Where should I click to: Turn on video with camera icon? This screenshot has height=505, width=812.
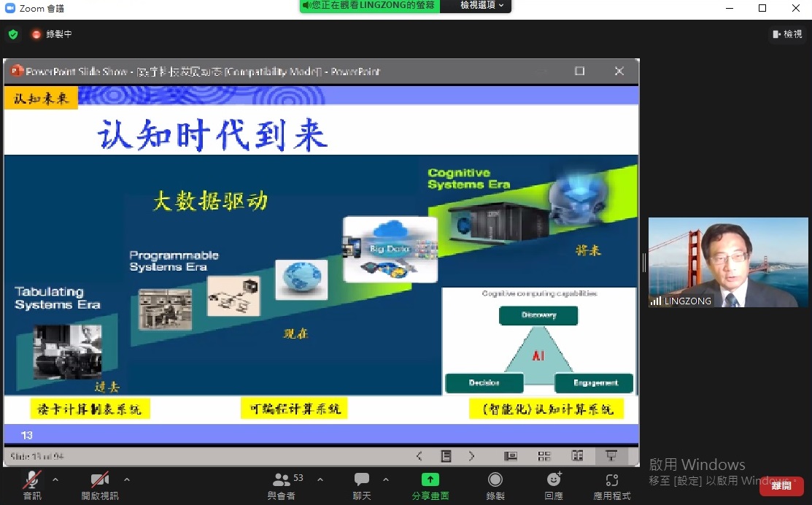click(99, 480)
